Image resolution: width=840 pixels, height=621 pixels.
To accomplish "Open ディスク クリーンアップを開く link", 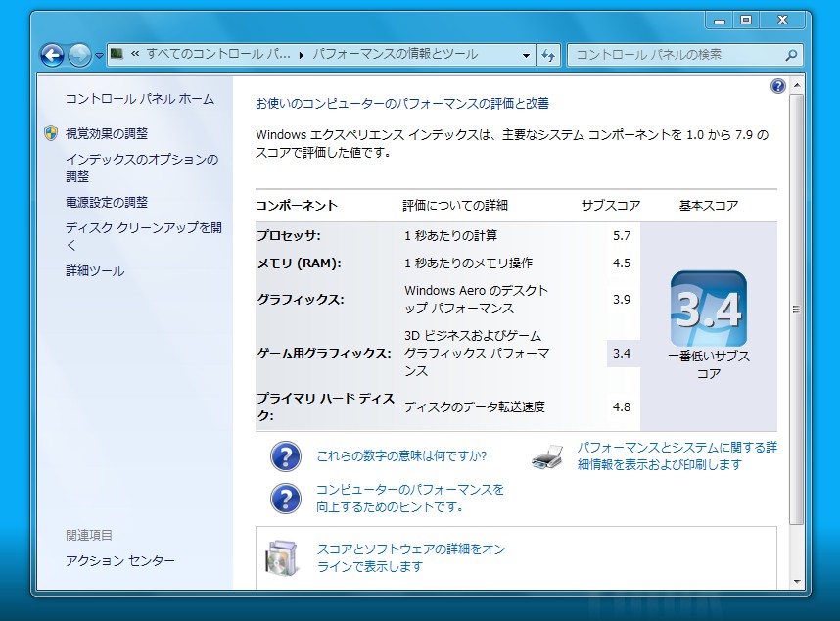I will (144, 236).
